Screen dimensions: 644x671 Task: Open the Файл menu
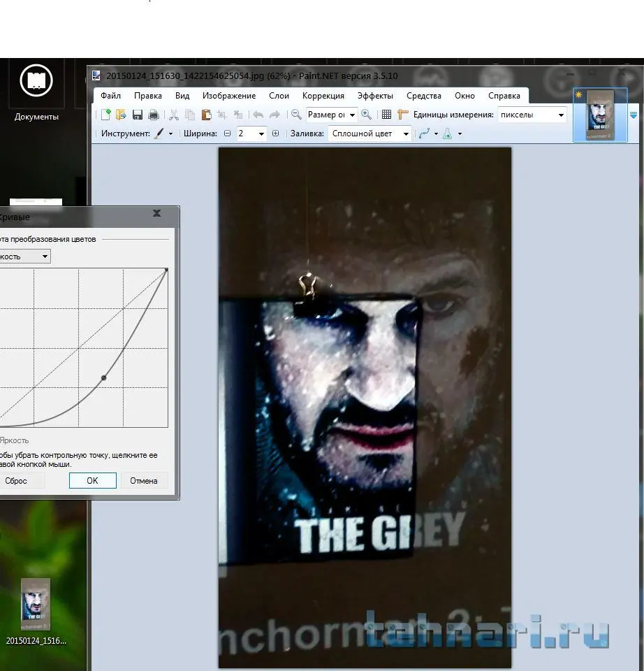[111, 96]
